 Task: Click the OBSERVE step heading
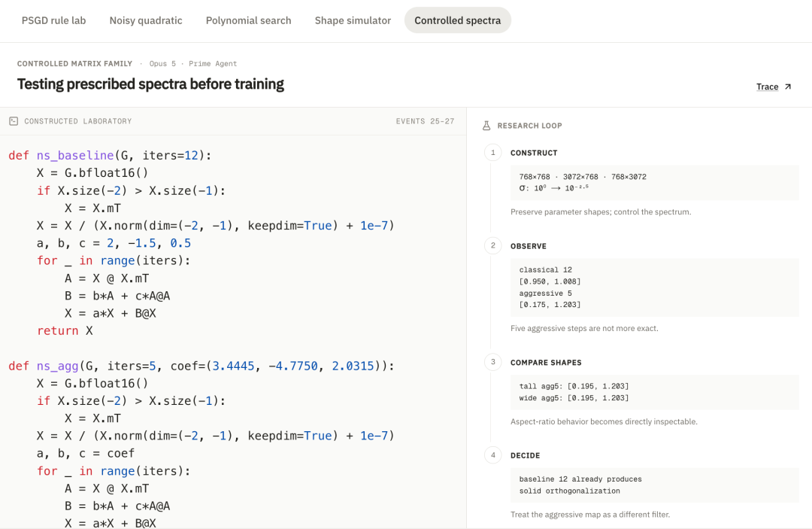point(529,246)
